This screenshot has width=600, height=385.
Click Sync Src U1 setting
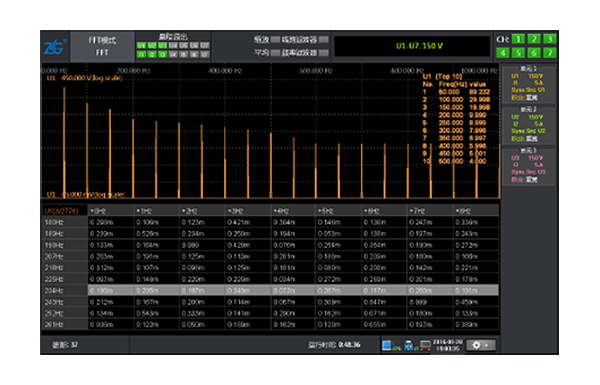(x=528, y=90)
